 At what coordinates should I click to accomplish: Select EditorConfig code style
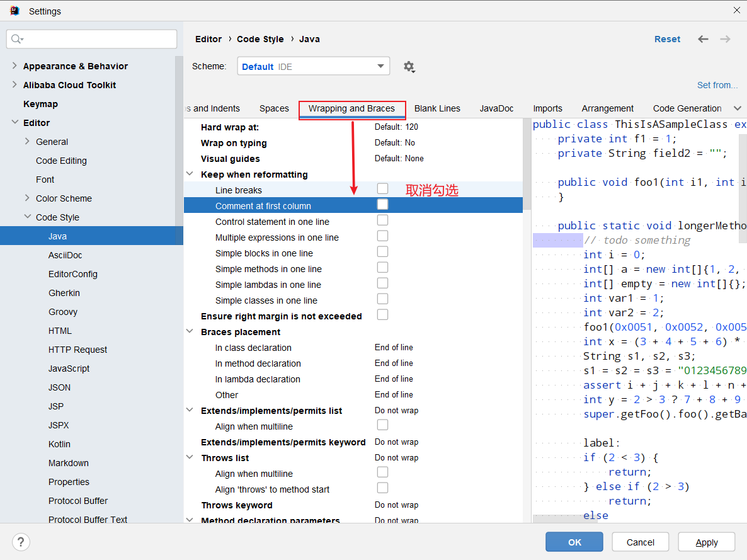(73, 274)
